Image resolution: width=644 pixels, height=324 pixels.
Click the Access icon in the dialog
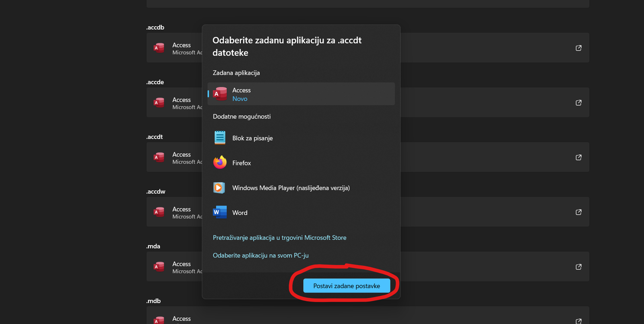coord(220,94)
